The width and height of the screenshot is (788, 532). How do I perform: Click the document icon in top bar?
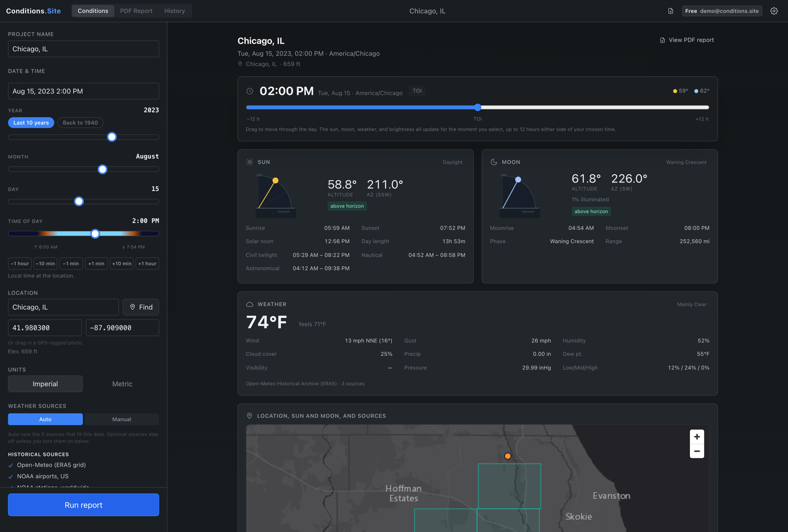tap(670, 11)
